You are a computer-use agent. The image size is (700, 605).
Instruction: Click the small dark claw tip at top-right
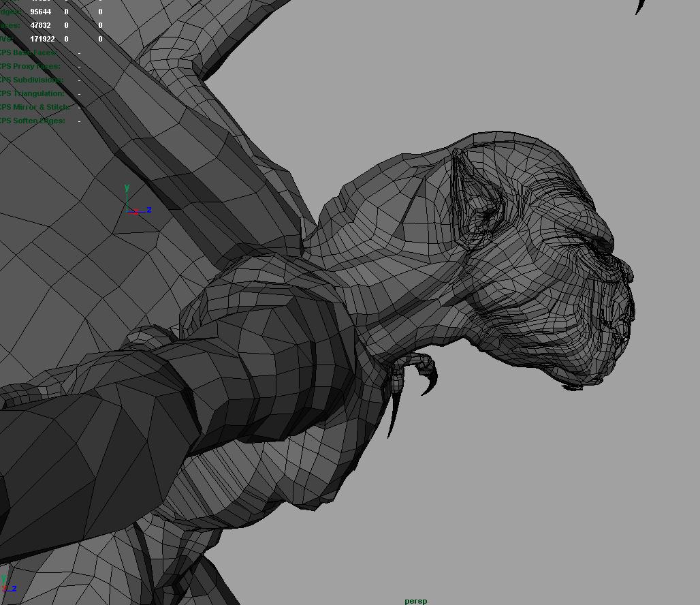click(639, 7)
